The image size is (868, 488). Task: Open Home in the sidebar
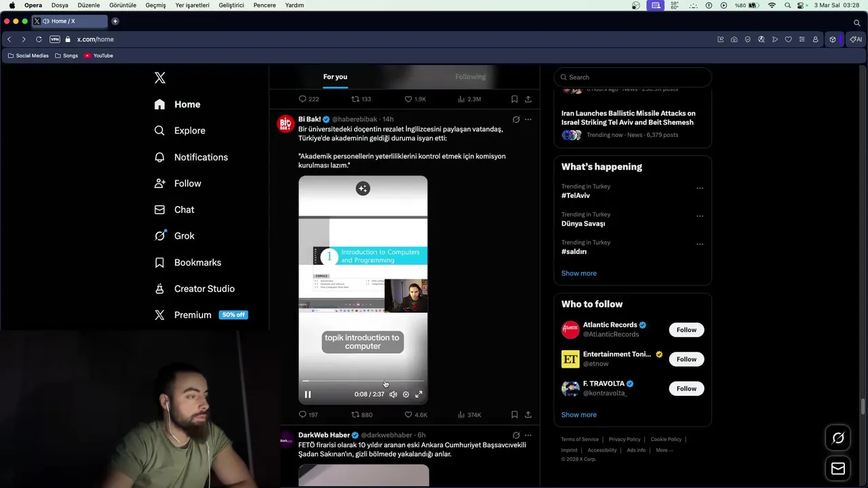pos(178,104)
